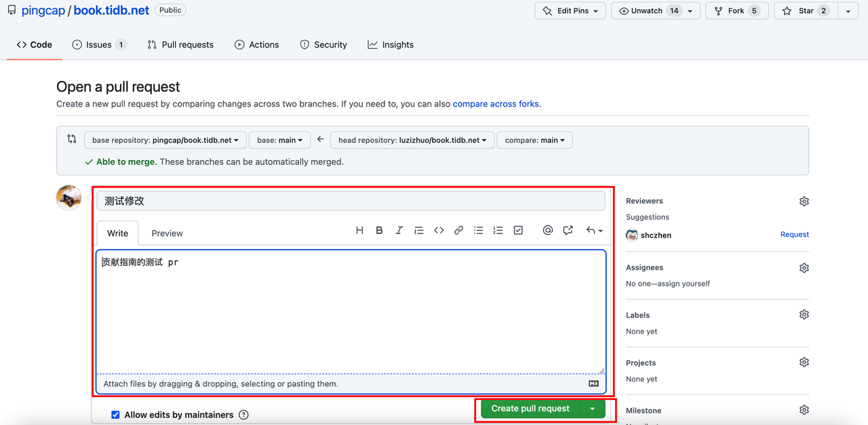
Task: Insert code with the code icon
Action: pyautogui.click(x=439, y=231)
